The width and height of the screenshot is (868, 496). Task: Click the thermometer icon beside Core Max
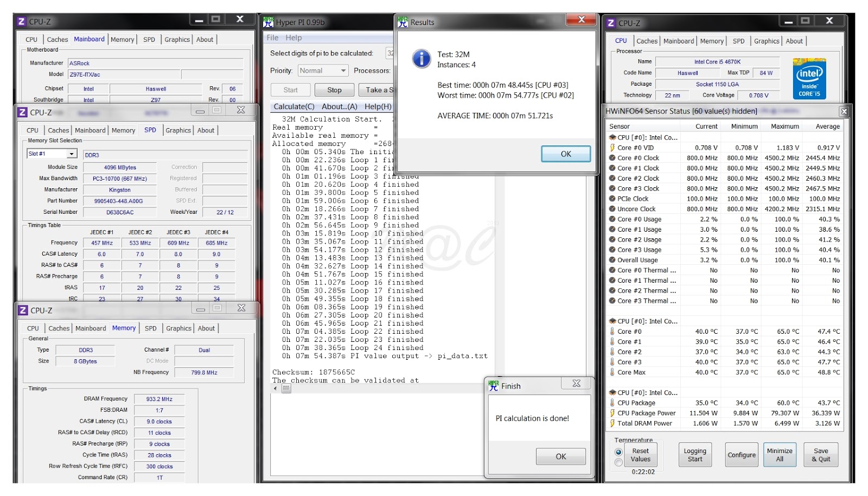pos(612,372)
